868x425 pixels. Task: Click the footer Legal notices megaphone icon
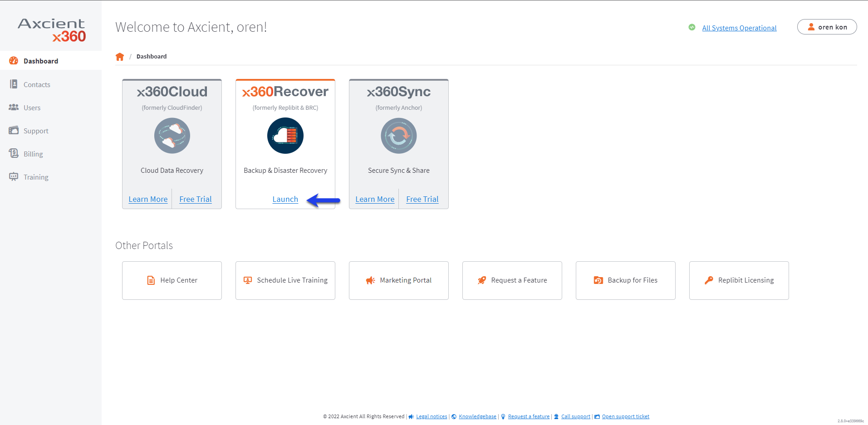(411, 417)
